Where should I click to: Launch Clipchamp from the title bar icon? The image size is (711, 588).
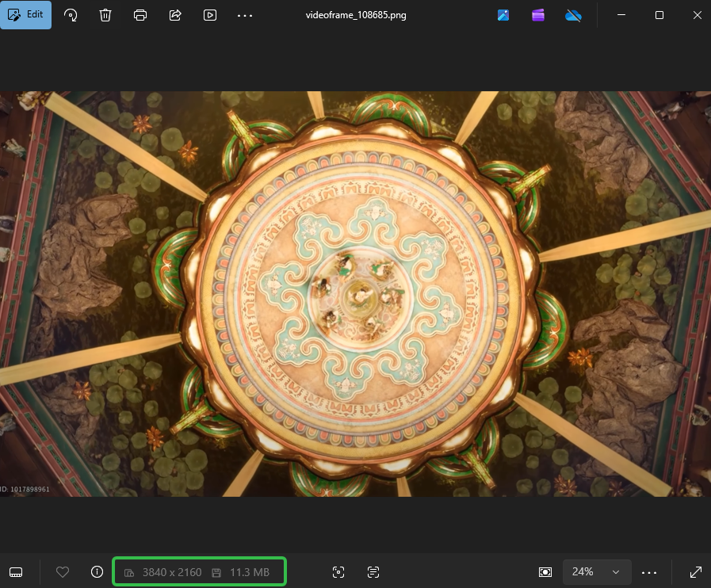point(538,15)
